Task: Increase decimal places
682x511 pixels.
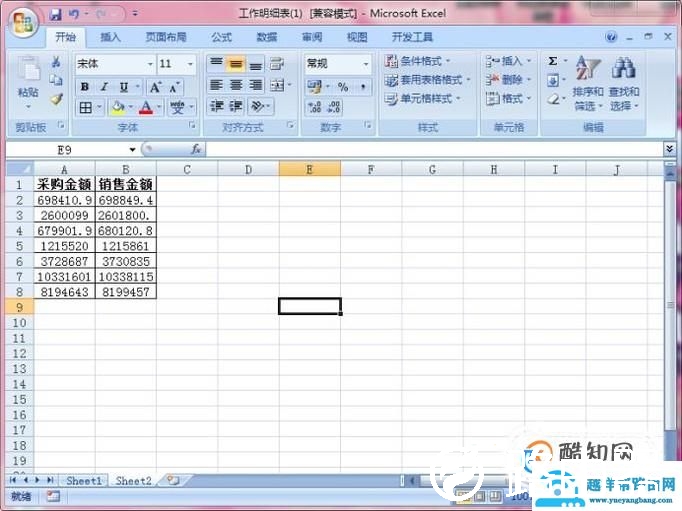Action: tap(314, 107)
